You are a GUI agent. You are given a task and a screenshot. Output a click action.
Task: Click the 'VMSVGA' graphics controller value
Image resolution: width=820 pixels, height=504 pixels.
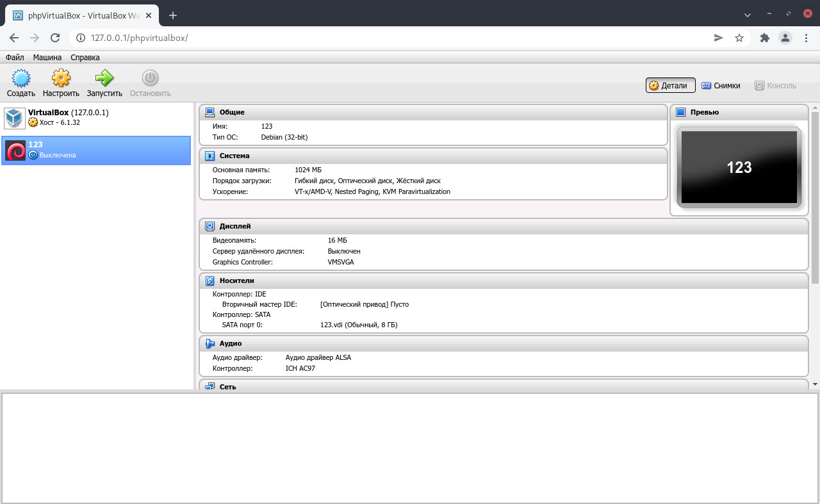tap(341, 262)
